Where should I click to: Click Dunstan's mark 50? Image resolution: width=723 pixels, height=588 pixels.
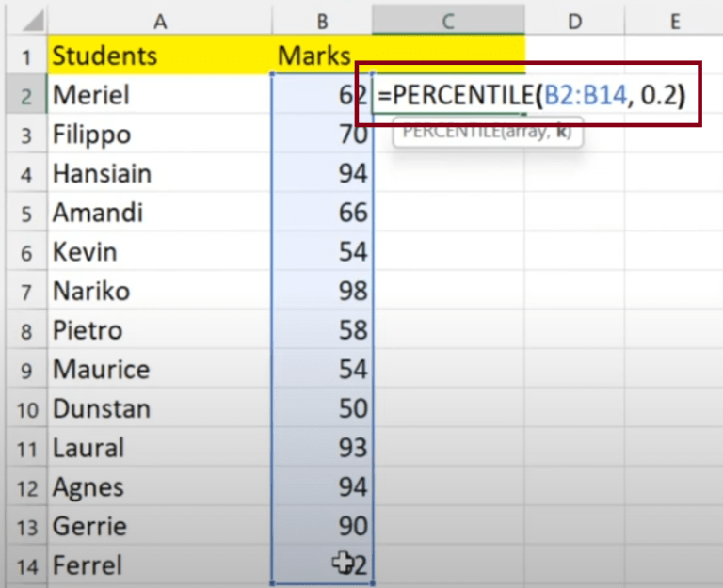(322, 408)
